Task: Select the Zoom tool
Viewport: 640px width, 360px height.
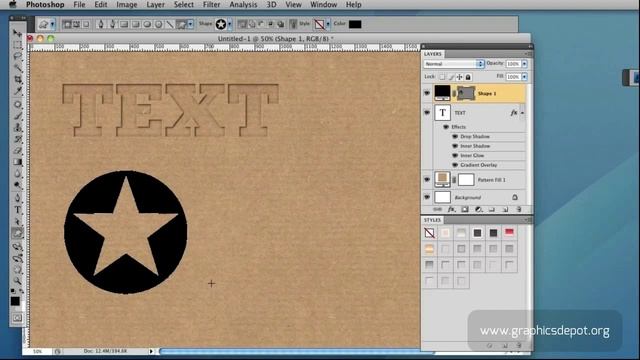Action: (17, 281)
